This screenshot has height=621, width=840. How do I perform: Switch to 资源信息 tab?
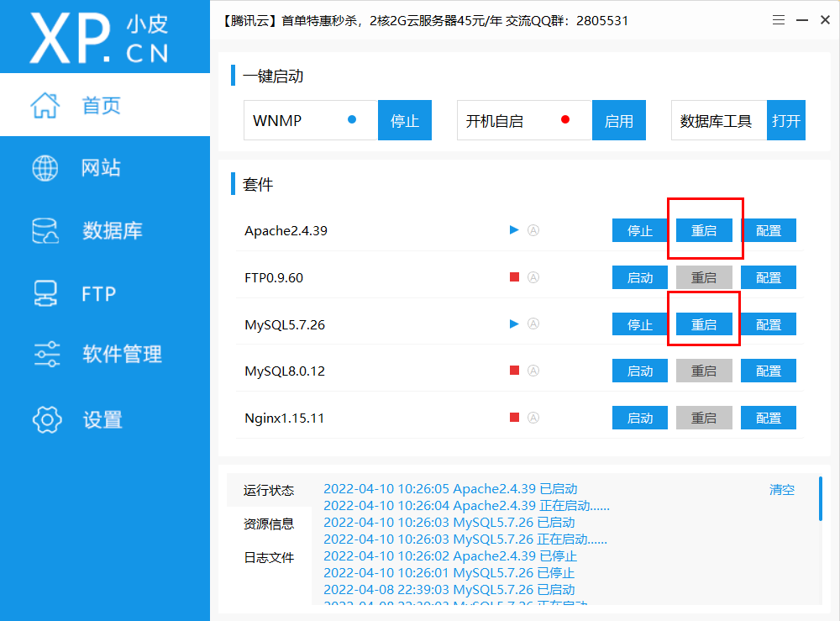tap(269, 524)
